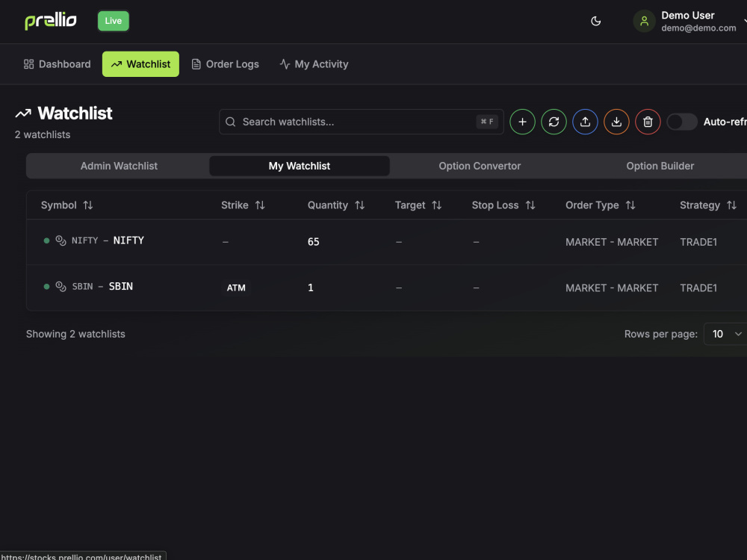Click the plus icon to add a watchlist
The image size is (747, 560).
[x=523, y=122]
